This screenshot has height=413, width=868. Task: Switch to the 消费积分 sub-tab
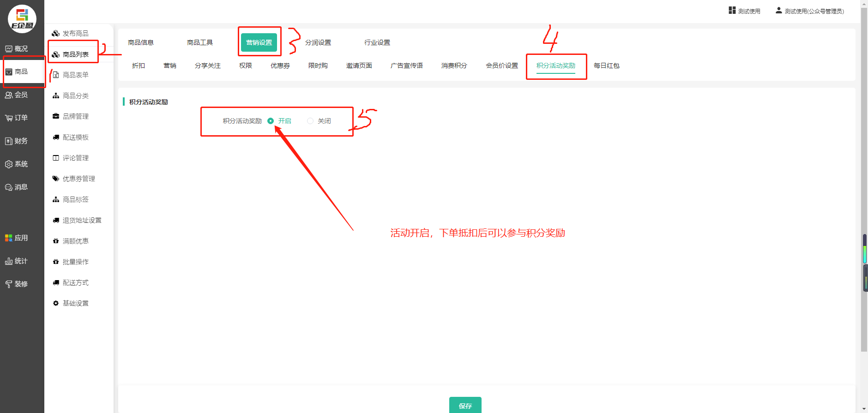tap(454, 66)
